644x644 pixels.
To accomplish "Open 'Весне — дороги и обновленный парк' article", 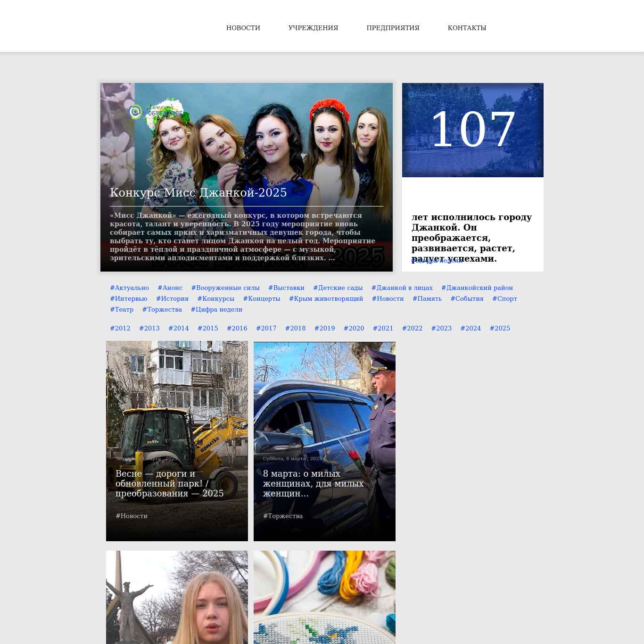I will [170, 483].
